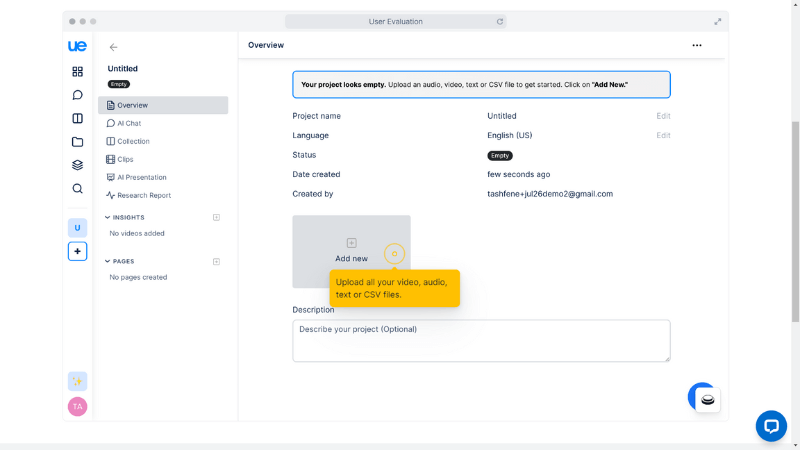Click the blue plus button in left rail

point(77,251)
